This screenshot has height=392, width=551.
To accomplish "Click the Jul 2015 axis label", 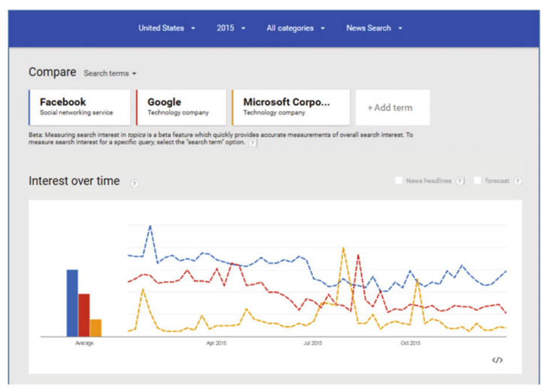I will click(313, 343).
